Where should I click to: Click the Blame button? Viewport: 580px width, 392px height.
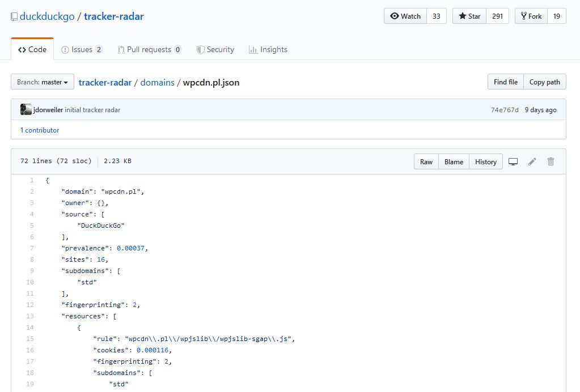pyautogui.click(x=453, y=161)
